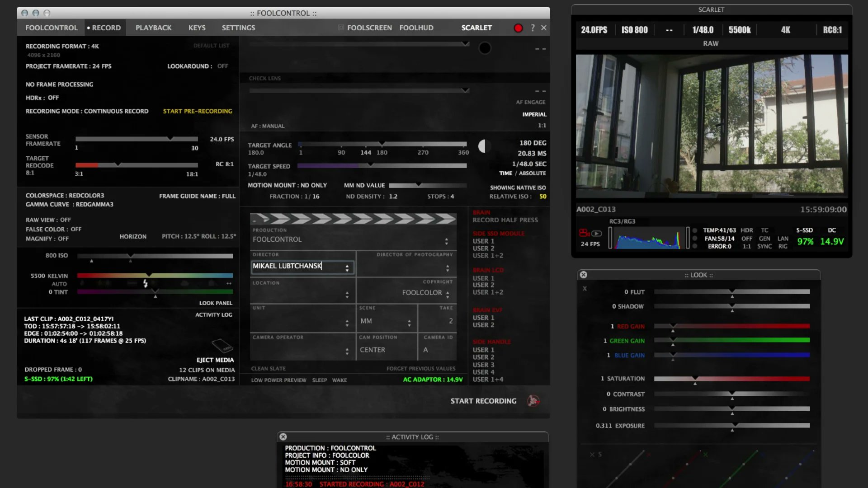868x488 pixels.
Task: Click the EJECT MEDIA link
Action: coord(215,360)
